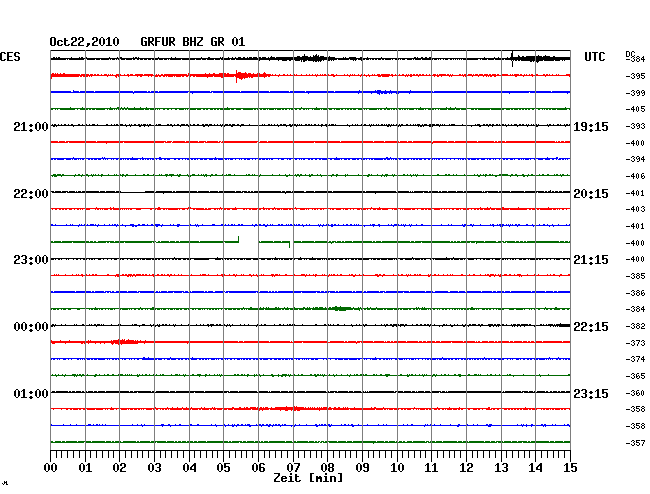Click the 06 minute axis tick label
Screen dimensions: 650x494
pos(258,468)
